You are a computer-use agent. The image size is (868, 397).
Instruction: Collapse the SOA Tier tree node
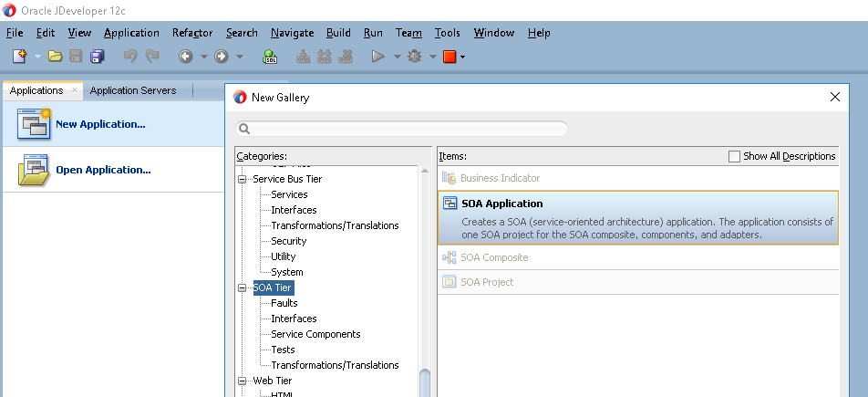(242, 287)
